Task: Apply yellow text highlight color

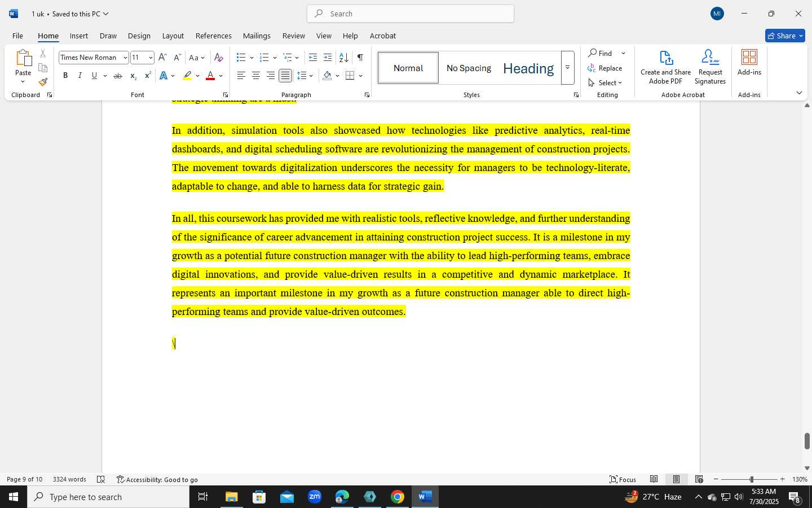Action: pos(187,76)
